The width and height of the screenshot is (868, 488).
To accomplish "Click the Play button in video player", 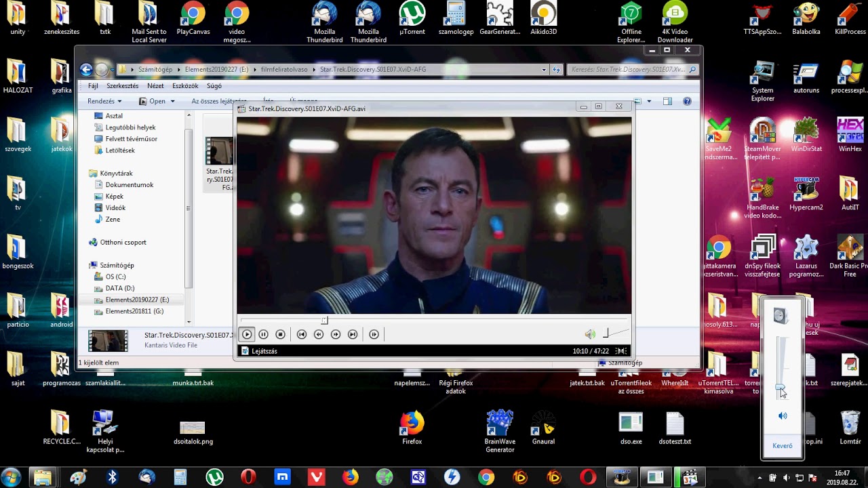I will tap(247, 334).
